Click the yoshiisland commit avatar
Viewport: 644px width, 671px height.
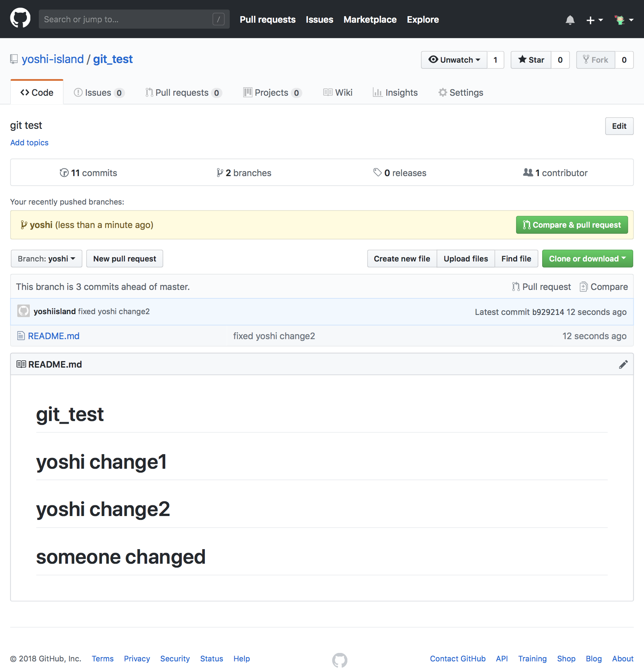[x=23, y=311]
